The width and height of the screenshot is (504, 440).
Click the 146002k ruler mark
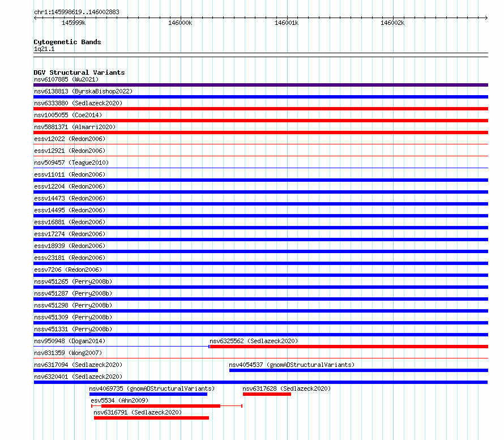[392, 23]
